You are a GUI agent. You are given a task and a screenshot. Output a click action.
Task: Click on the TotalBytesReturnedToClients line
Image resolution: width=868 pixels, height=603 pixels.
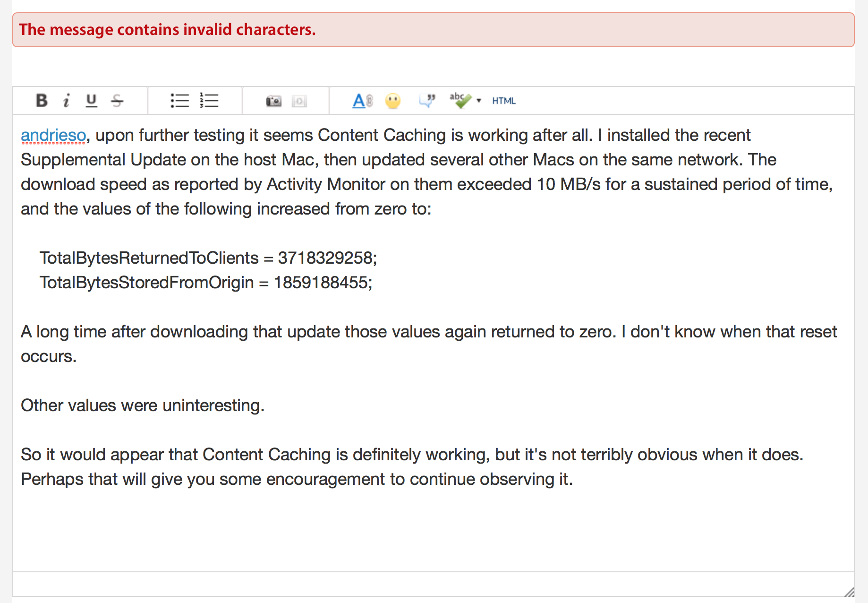[208, 258]
